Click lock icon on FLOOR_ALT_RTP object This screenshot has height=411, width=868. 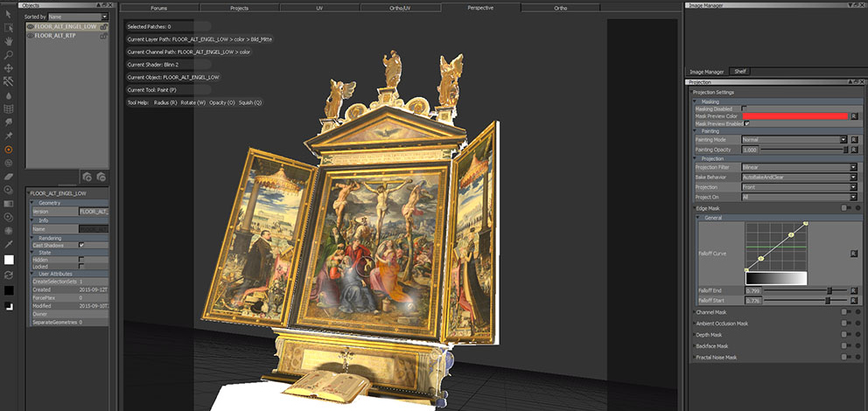point(104,36)
